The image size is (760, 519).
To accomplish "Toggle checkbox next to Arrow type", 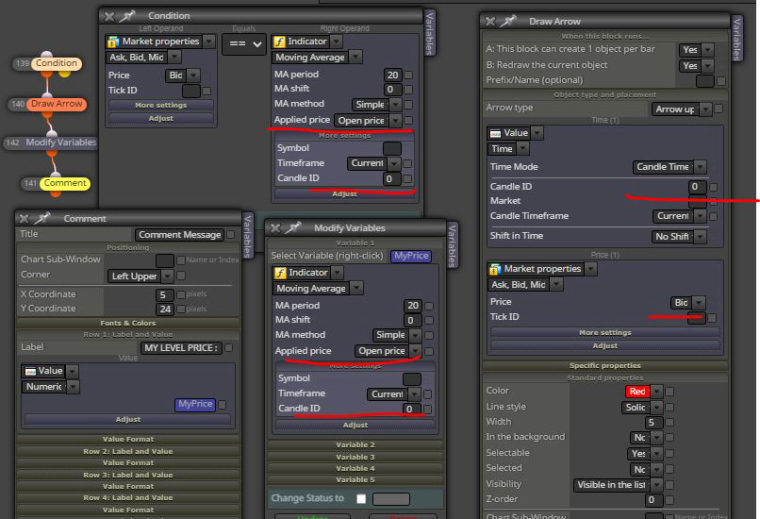I will pos(718,109).
